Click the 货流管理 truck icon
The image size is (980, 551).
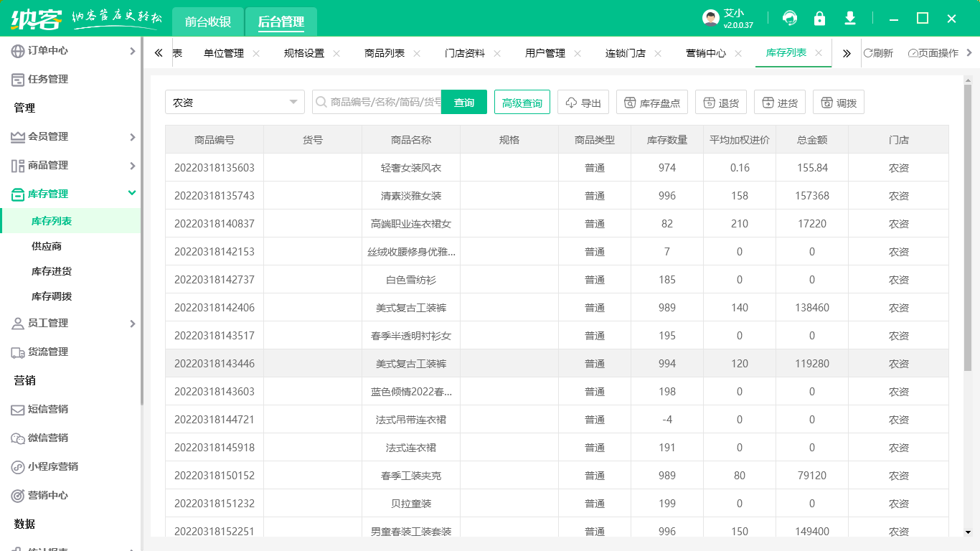(x=18, y=352)
